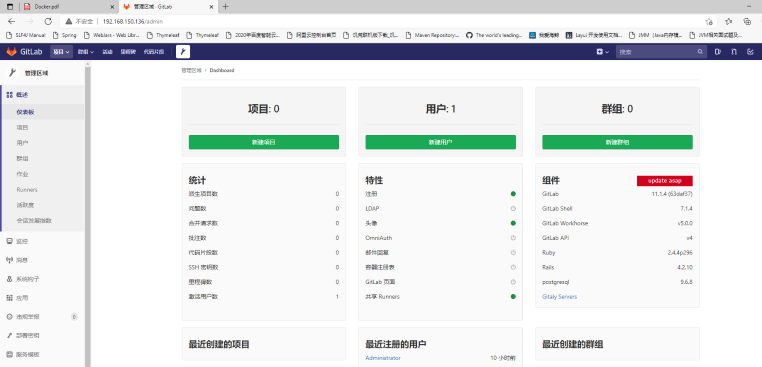This screenshot has width=762, height=367.
Task: Click the search magnifier icon in navbar
Action: point(700,52)
